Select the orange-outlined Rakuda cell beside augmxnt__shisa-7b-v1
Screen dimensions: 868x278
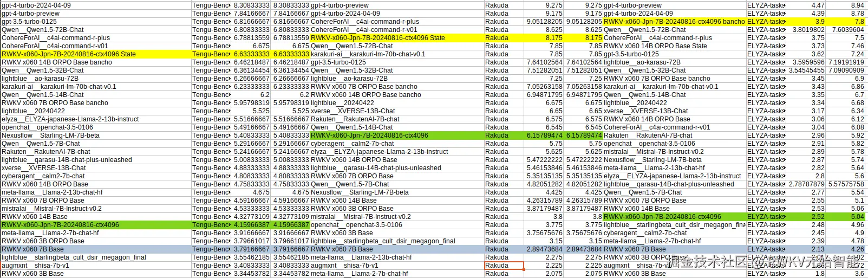[x=504, y=266]
